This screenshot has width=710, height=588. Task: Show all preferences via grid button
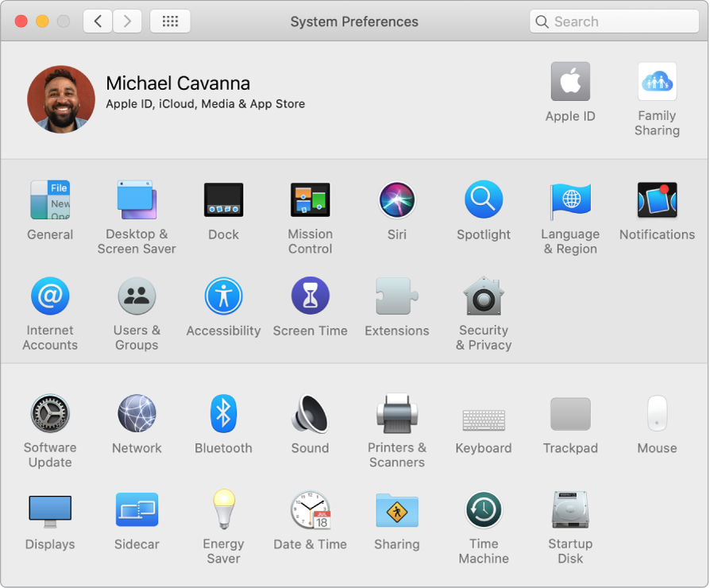tap(170, 21)
